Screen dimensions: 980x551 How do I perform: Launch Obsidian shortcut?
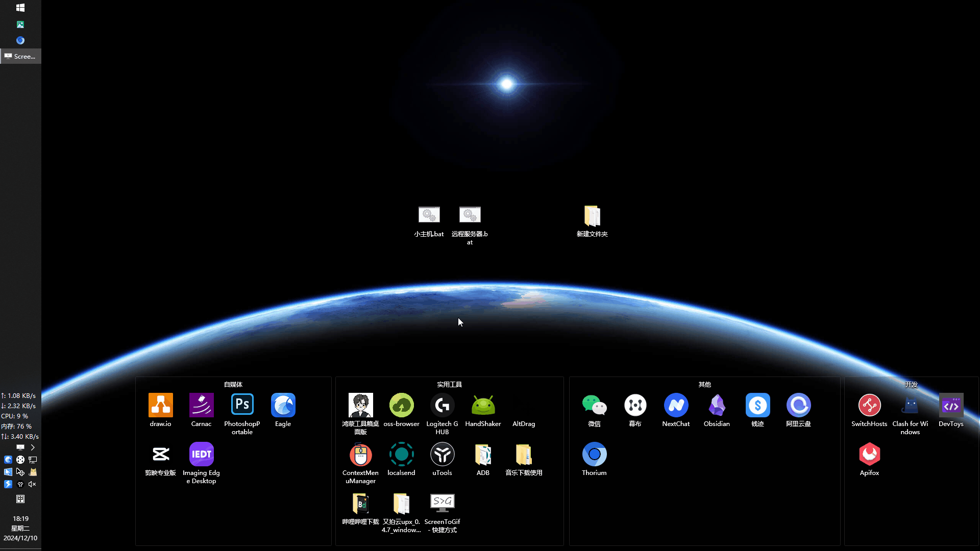[717, 411]
